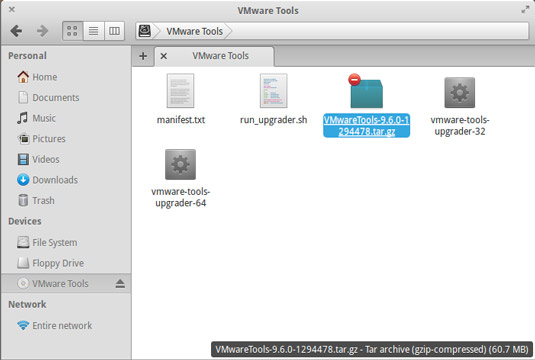The width and height of the screenshot is (535, 360).
Task: Maximize window with the expand arrows icon
Action: pyautogui.click(x=525, y=10)
